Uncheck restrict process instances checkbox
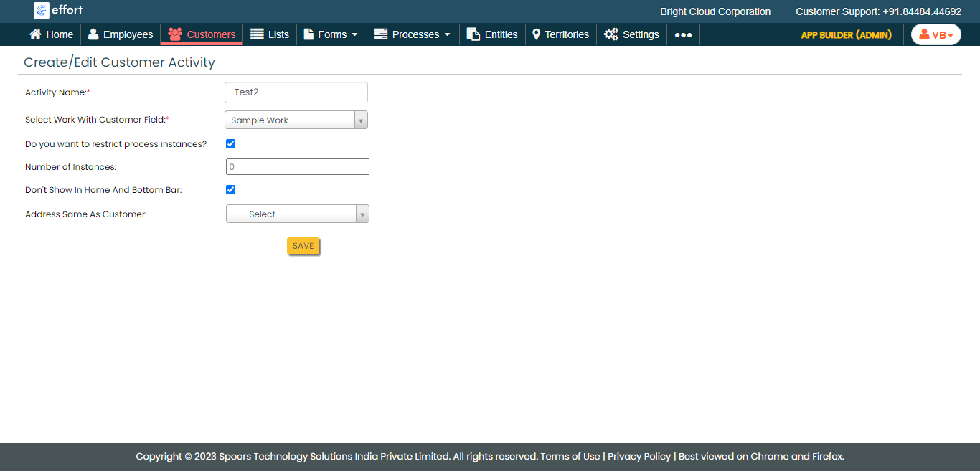Image resolution: width=980 pixels, height=471 pixels. 231,144
